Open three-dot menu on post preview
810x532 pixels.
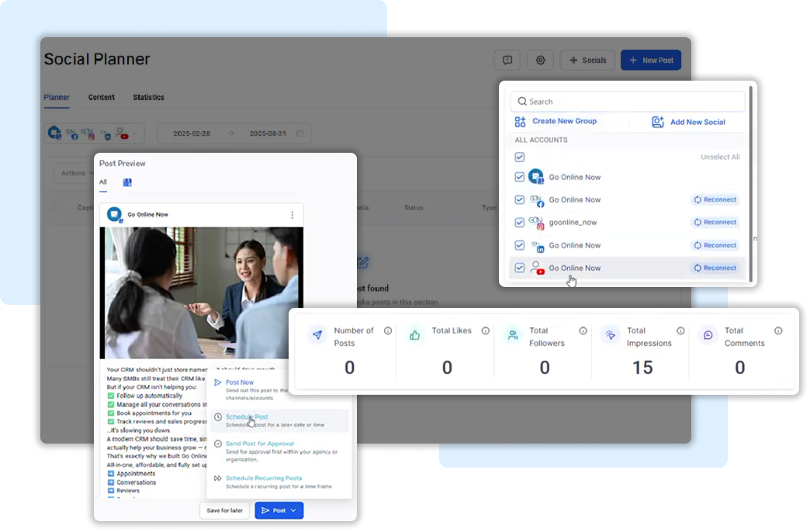(292, 215)
